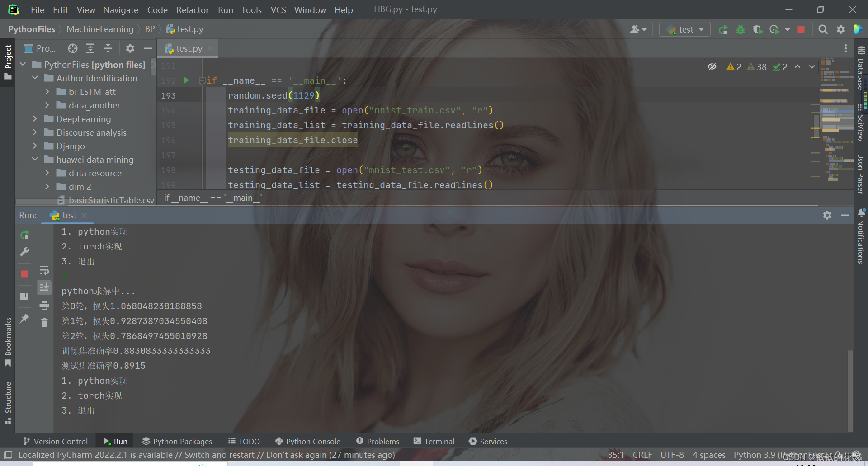Toggle soft-wrap in the Run console
This screenshot has width=868, height=466.
tap(44, 270)
